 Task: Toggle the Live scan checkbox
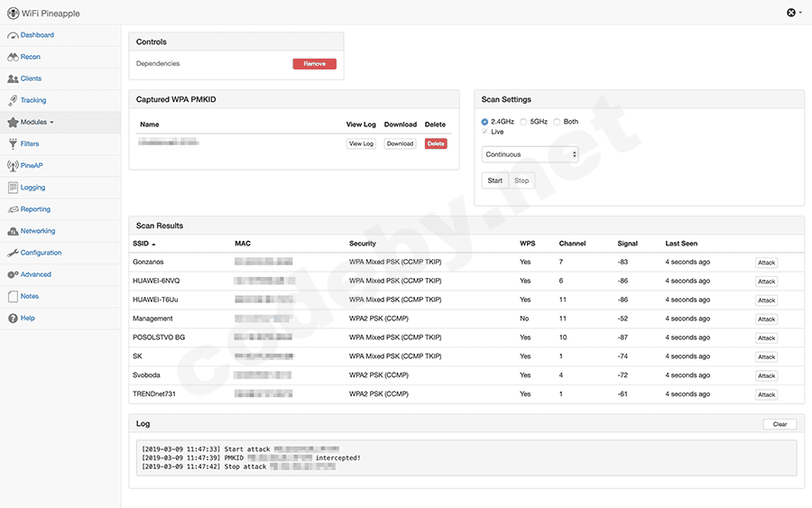click(x=485, y=132)
